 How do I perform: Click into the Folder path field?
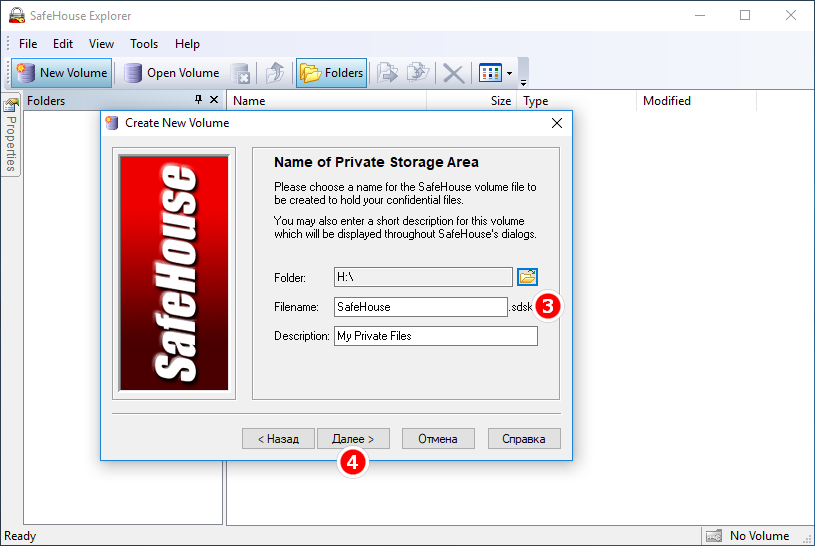point(423,277)
